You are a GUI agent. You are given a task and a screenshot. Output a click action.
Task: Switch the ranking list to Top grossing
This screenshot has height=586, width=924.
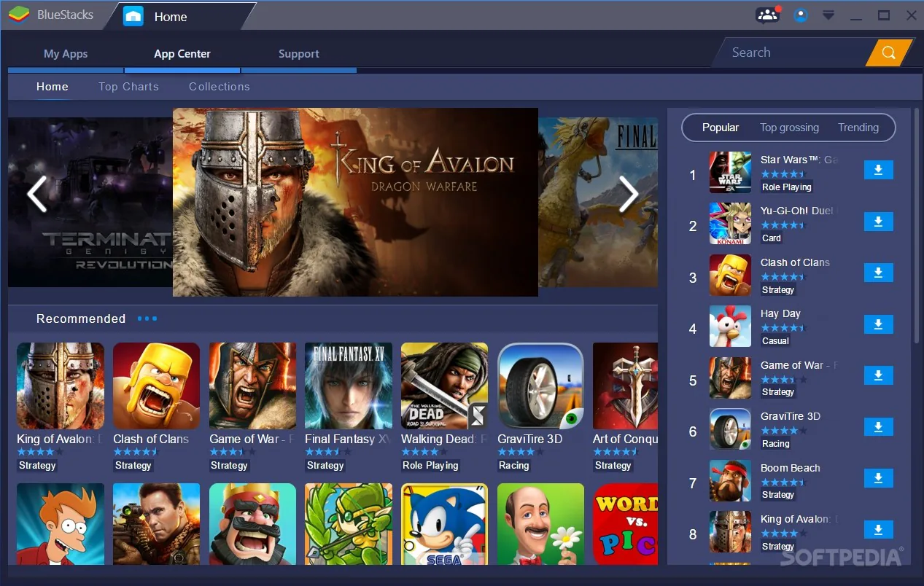pyautogui.click(x=789, y=128)
